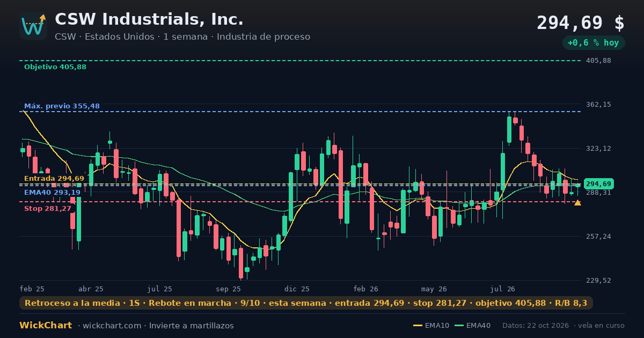Click the large 294,69 $ price
644x338 pixels.
pyautogui.click(x=581, y=23)
